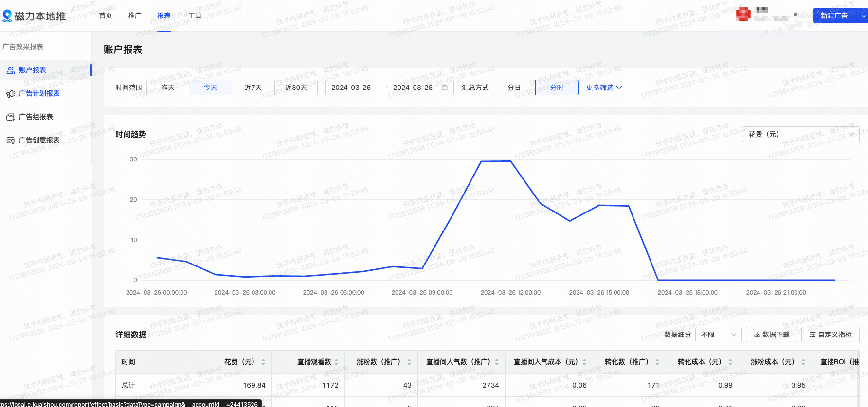Viewport: 868px width, 407px height.
Task: Switch aggregation to 分日
Action: click(514, 88)
